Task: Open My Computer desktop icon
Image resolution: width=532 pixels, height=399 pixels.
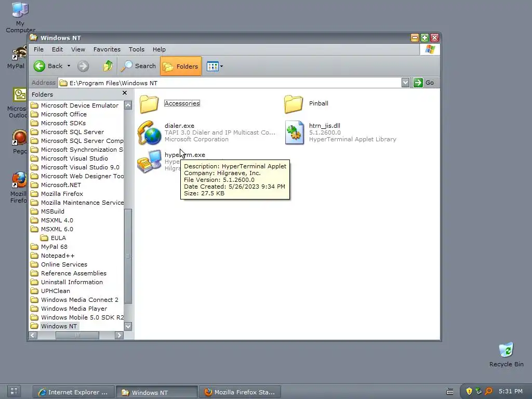Action: point(20,17)
